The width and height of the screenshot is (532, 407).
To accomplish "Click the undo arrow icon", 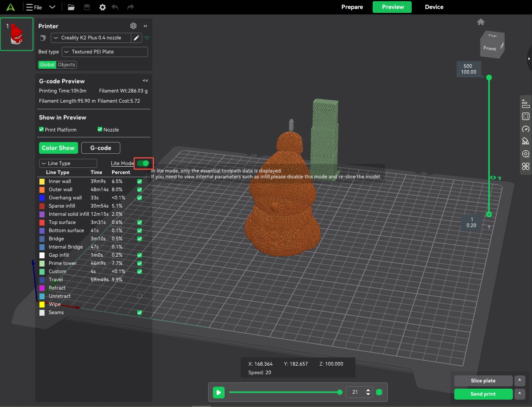I will (115, 7).
